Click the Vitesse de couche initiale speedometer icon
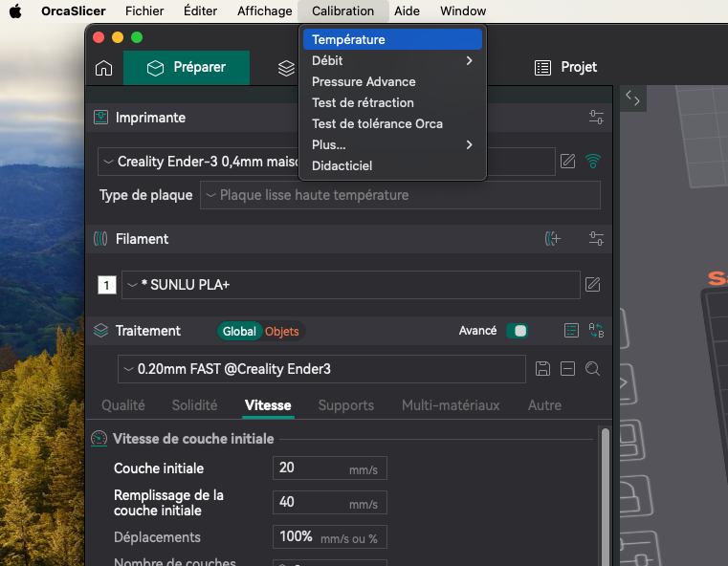Image resolution: width=728 pixels, height=566 pixels. tap(99, 438)
